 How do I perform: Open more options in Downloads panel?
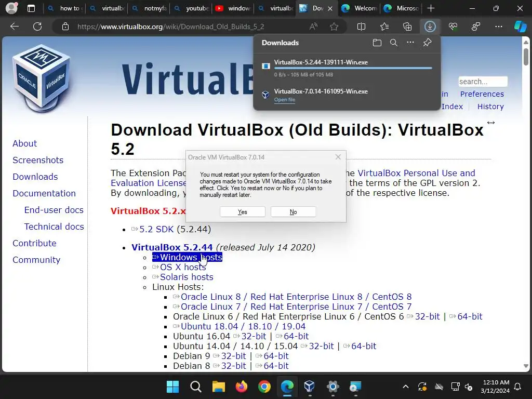tap(410, 43)
